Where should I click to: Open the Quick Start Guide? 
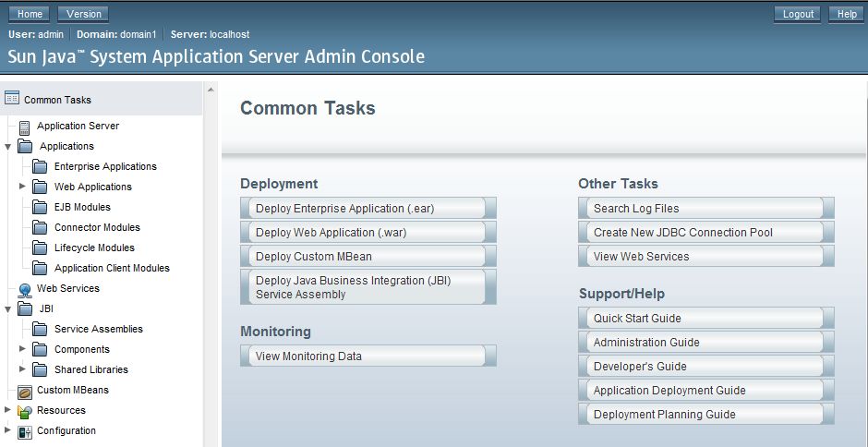(x=705, y=319)
